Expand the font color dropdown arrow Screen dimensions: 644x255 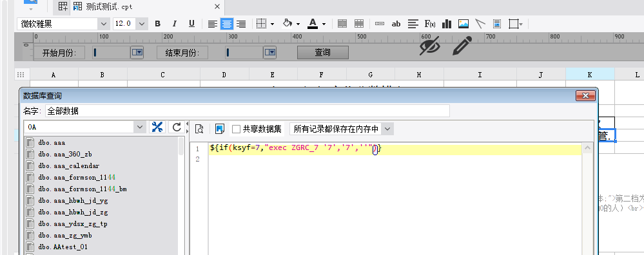click(324, 24)
